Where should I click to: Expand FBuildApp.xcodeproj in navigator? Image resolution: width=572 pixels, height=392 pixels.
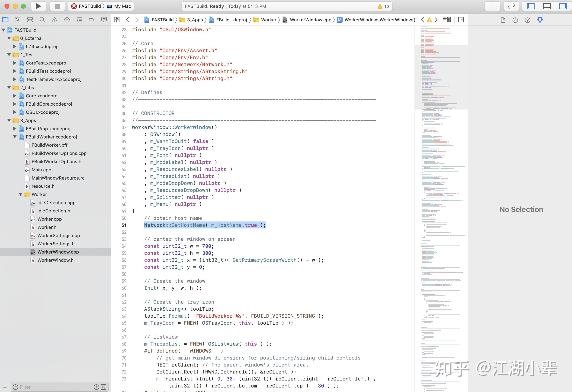(15, 129)
